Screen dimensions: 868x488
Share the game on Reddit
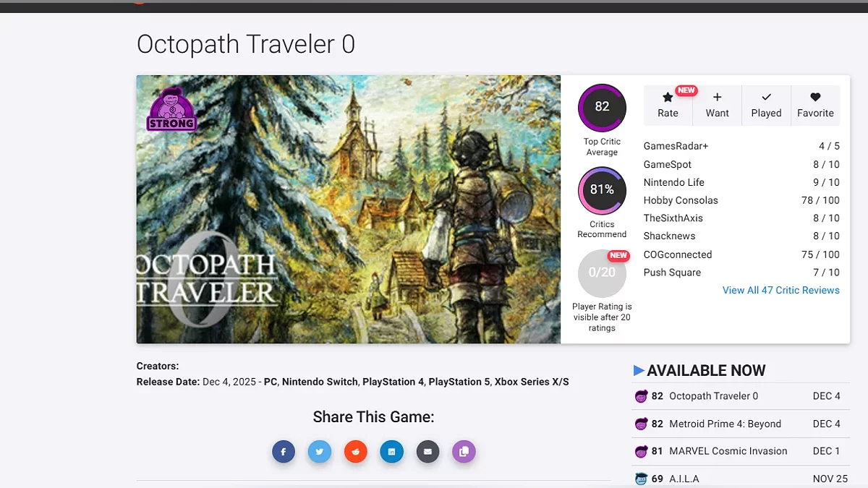(x=356, y=452)
